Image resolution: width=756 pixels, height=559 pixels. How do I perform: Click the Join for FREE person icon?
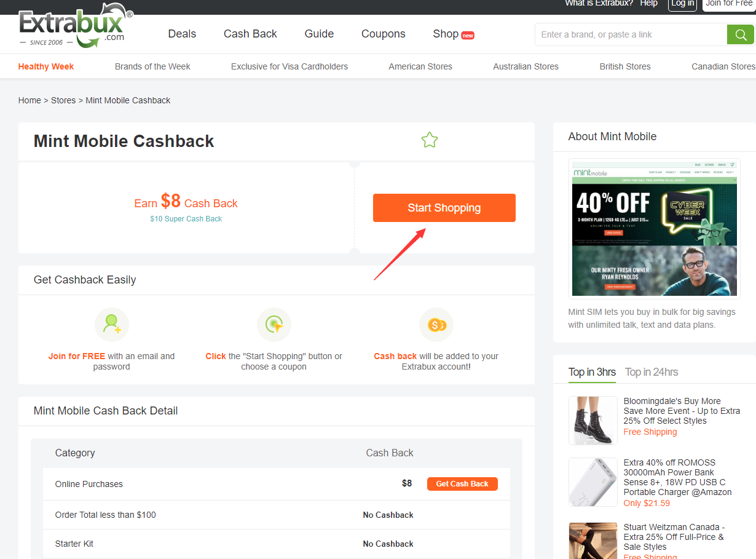pyautogui.click(x=112, y=324)
